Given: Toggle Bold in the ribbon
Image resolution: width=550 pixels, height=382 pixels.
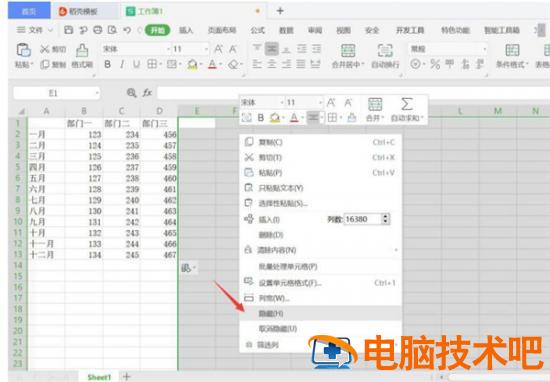Looking at the screenshot, I should pyautogui.click(x=108, y=64).
